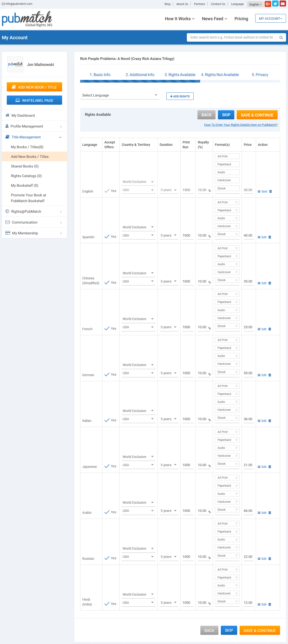Screen dimensions: 288x644
Task: Toggle Accept Offers for Spanish
Action: 107,237
